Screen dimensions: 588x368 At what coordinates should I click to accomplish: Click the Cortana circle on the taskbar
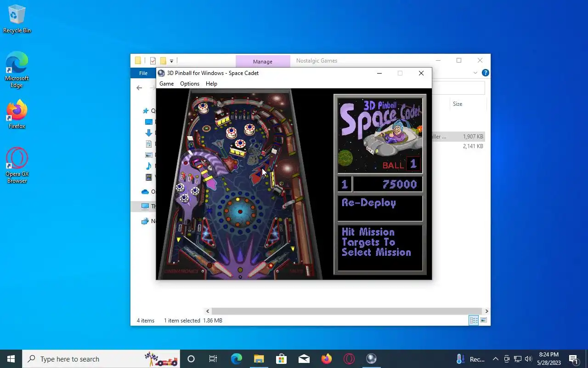point(191,359)
